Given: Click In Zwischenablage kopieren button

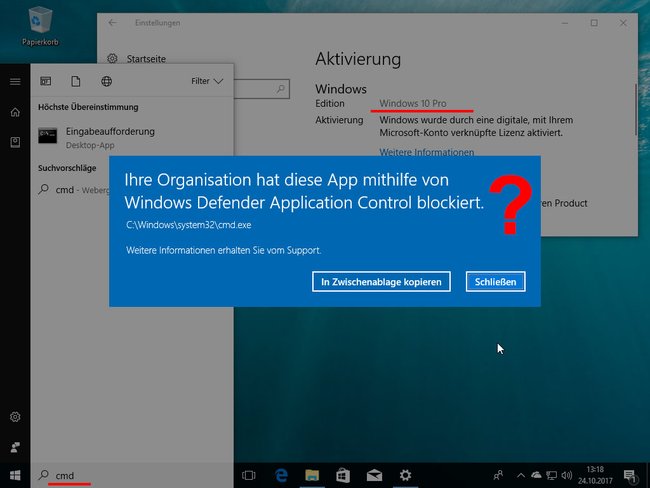Looking at the screenshot, I should coord(381,282).
